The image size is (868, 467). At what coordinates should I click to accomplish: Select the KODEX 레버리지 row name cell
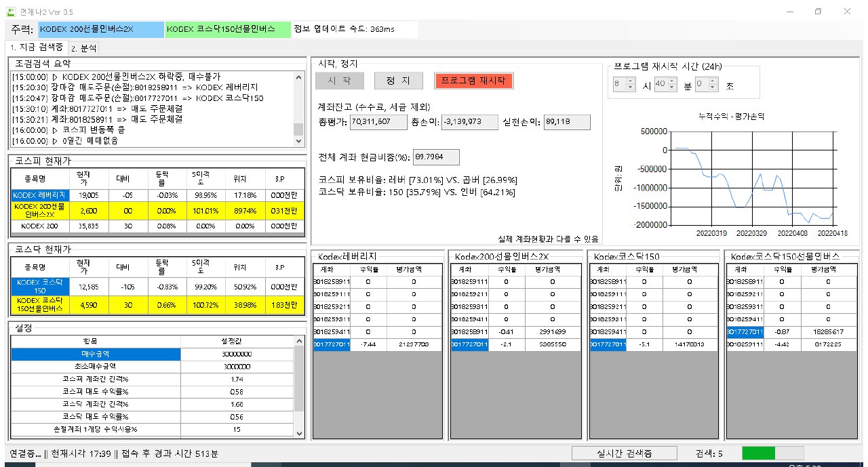(39, 195)
